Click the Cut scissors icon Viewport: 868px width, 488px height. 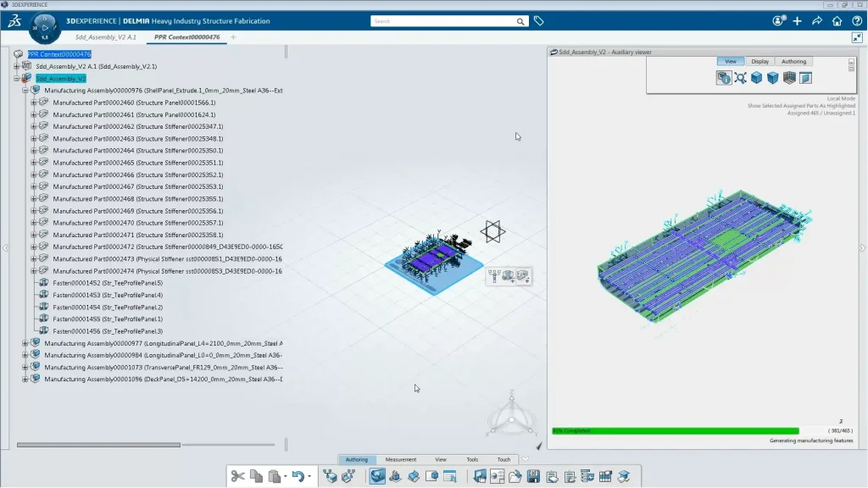tap(237, 476)
